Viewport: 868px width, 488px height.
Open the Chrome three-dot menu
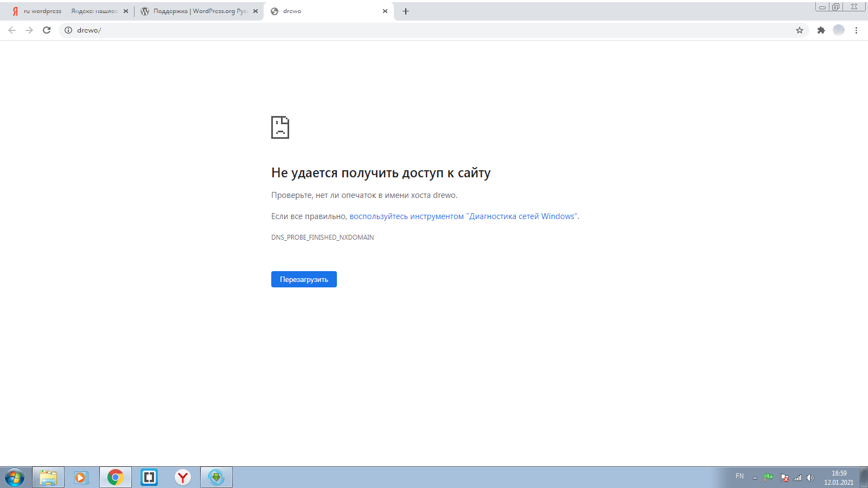pyautogui.click(x=856, y=30)
